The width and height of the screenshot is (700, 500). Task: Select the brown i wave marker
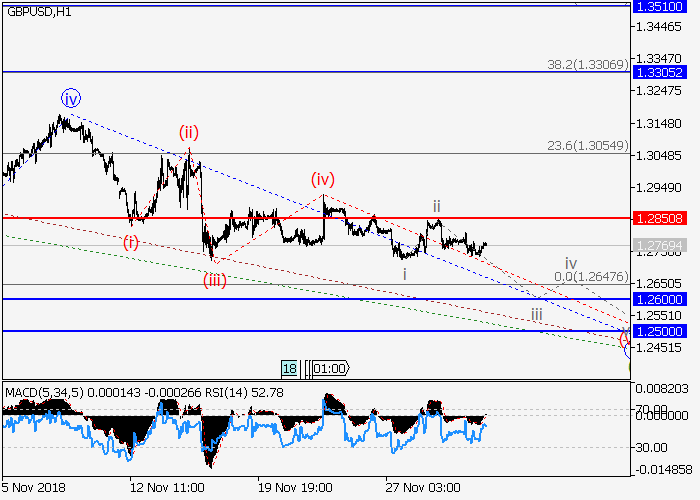pyautogui.click(x=405, y=273)
